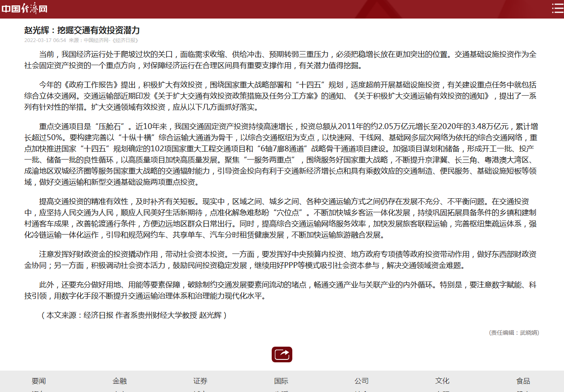Click the 食品 footer link
The height and width of the screenshot is (392, 564).
523,381
